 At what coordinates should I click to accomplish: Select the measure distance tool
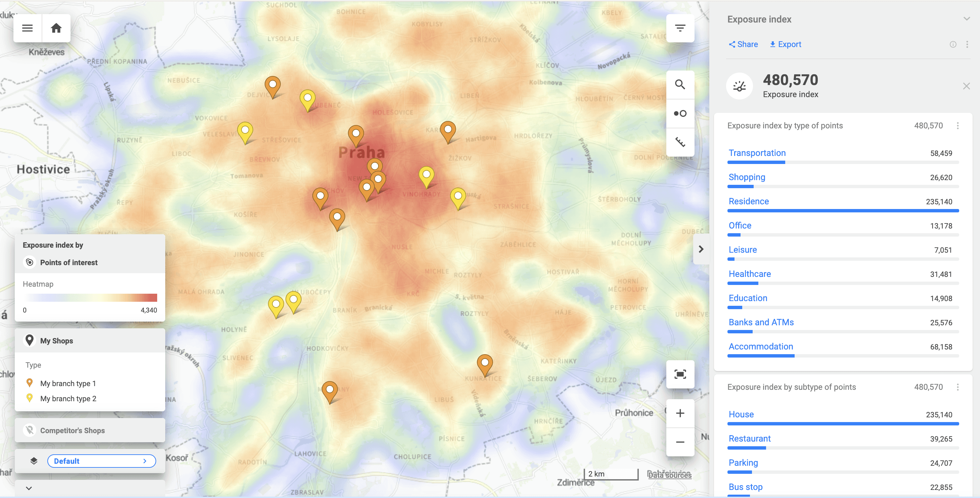point(680,142)
